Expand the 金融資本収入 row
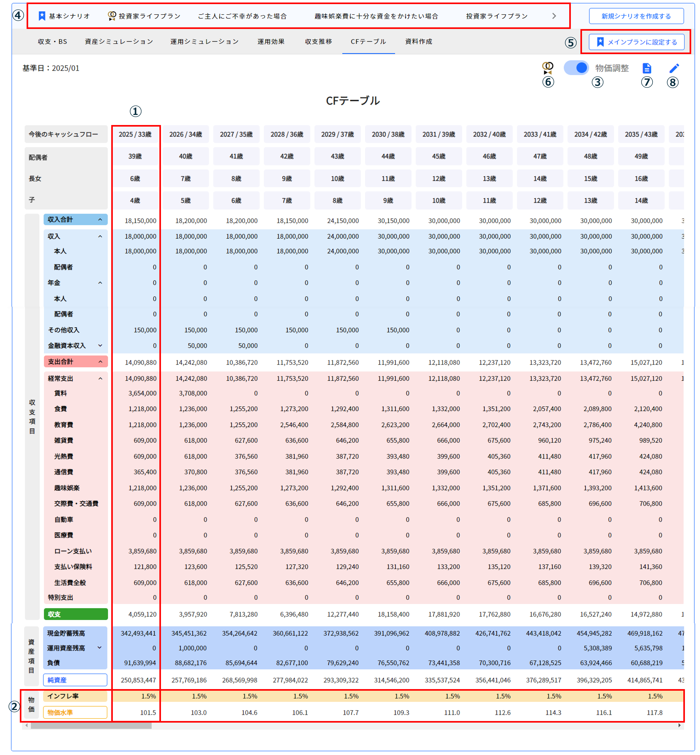 (100, 345)
